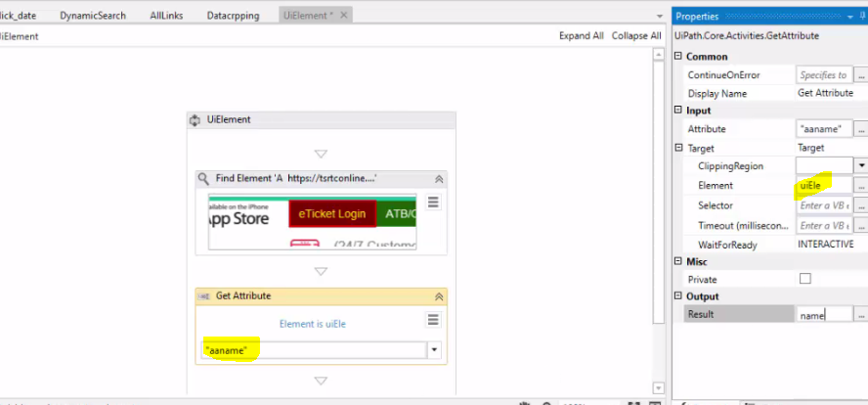Open the tab list dropdown arrow
This screenshot has height=405, width=868.
coord(659,16)
